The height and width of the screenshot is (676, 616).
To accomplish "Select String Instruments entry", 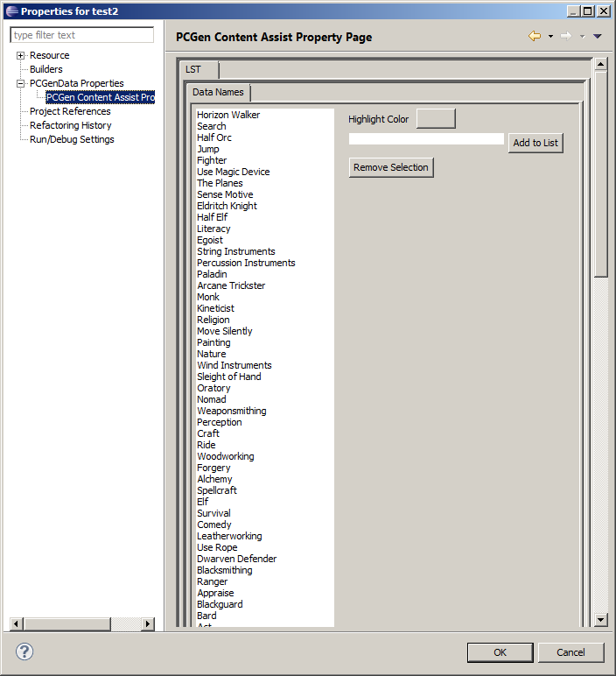I will pos(235,251).
